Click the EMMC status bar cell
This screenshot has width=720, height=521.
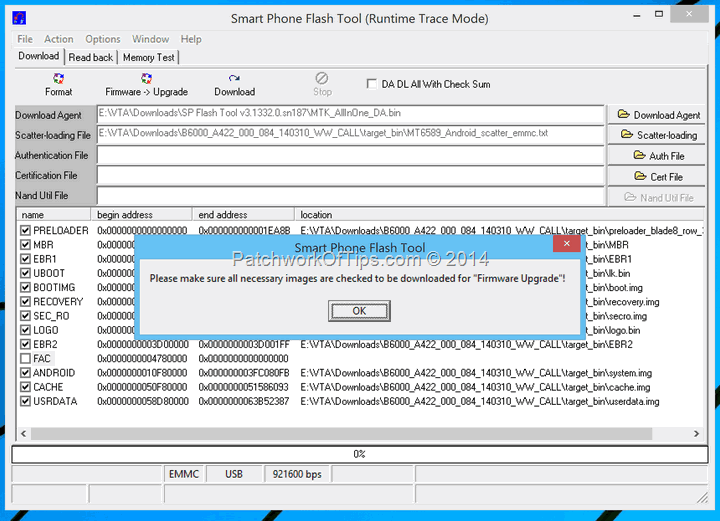click(x=184, y=474)
